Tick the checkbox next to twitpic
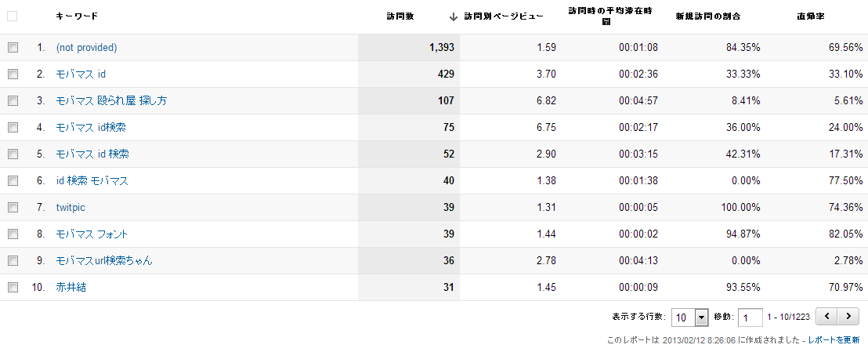Image resolution: width=868 pixels, height=352 pixels. pos(13,208)
